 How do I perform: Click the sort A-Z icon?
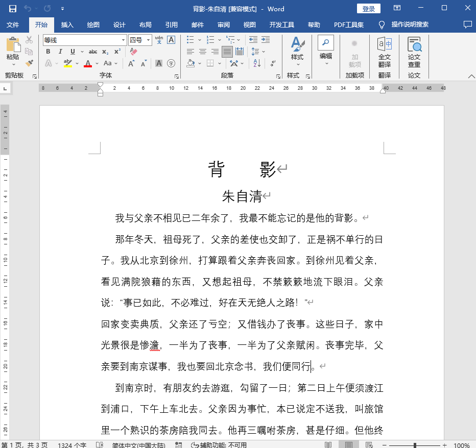(257, 63)
